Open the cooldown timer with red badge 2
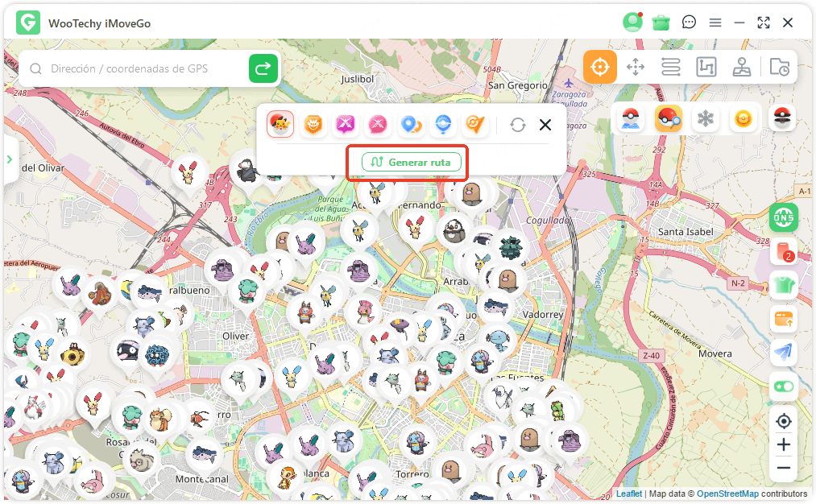This screenshot has width=816, height=504. tap(783, 251)
